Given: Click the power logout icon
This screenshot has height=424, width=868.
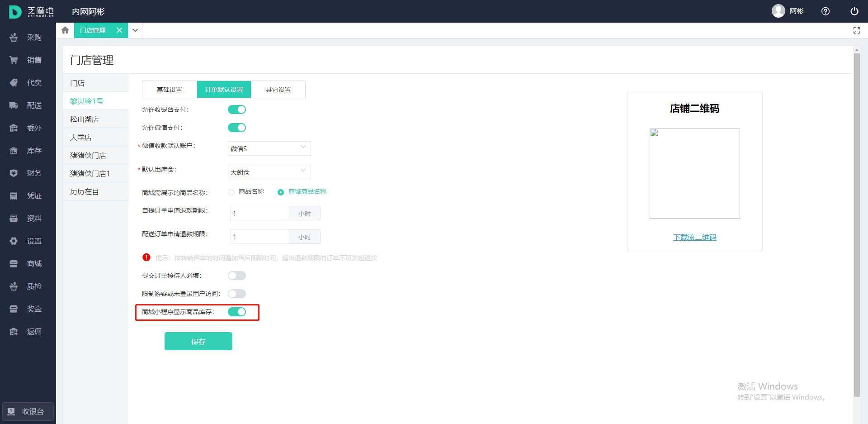Looking at the screenshot, I should click(x=854, y=11).
